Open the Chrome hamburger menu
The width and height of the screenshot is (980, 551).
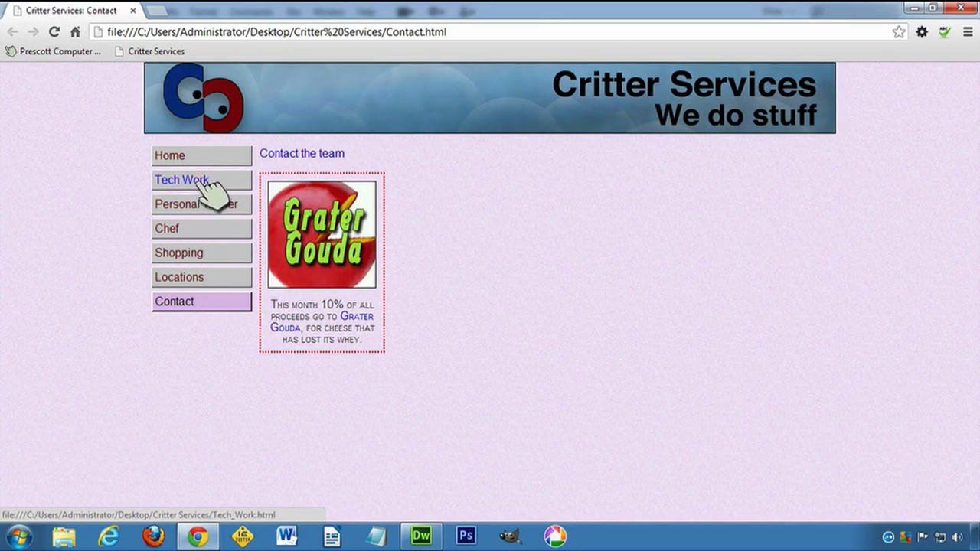pyautogui.click(x=968, y=32)
